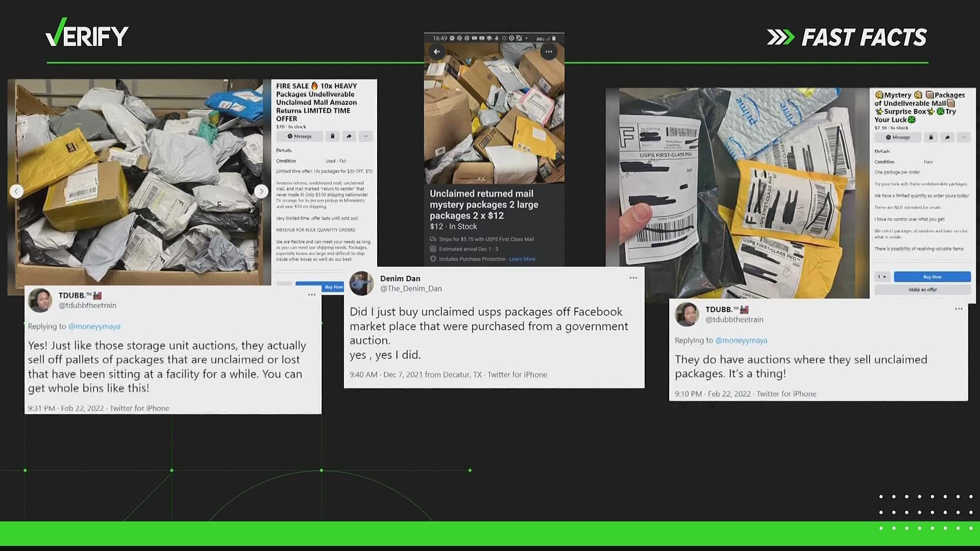
Task: Click 'Ships for $5.75 with USPS First Class Mail'
Action: pyautogui.click(x=486, y=239)
